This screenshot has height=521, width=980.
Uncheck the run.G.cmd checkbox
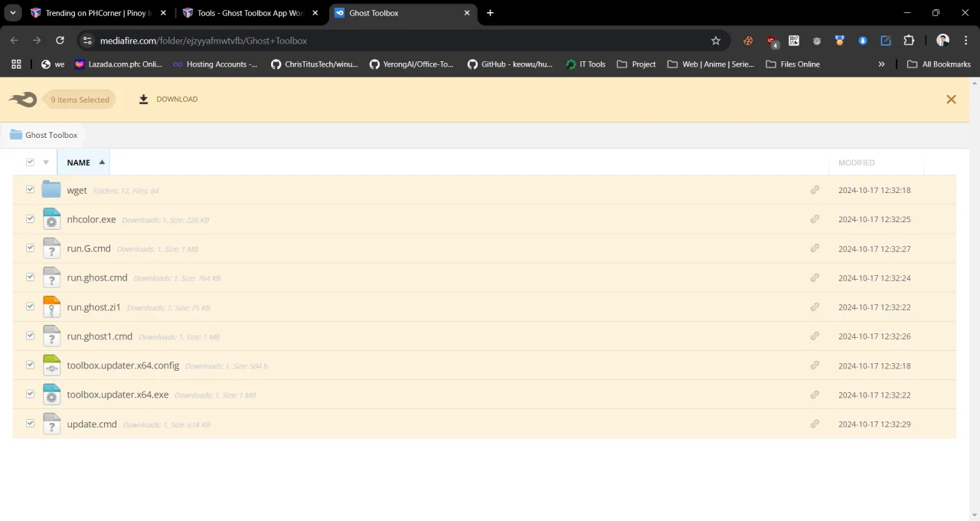click(31, 247)
